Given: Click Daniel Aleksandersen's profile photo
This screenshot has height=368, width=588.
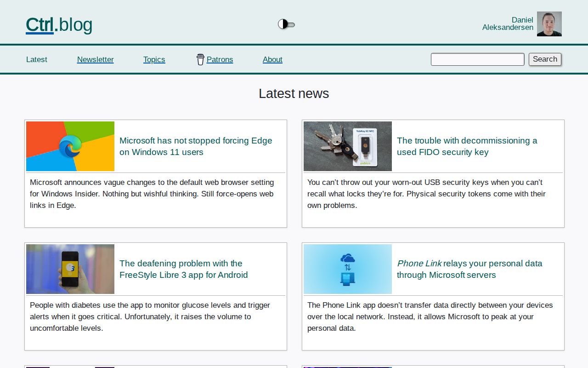Looking at the screenshot, I should pyautogui.click(x=549, y=23).
